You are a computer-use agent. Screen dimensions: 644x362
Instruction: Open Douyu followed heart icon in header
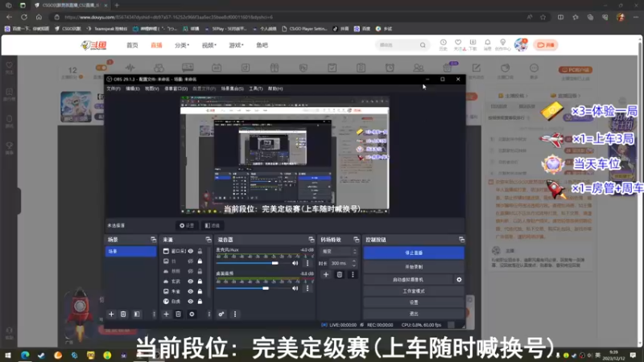458,43
